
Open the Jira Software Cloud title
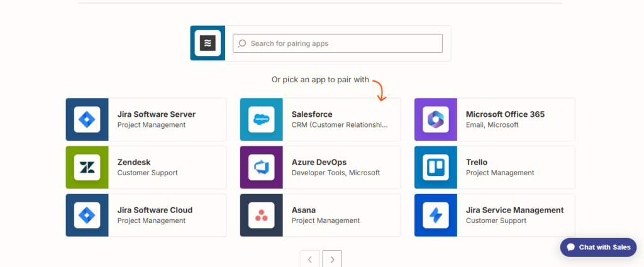(155, 210)
